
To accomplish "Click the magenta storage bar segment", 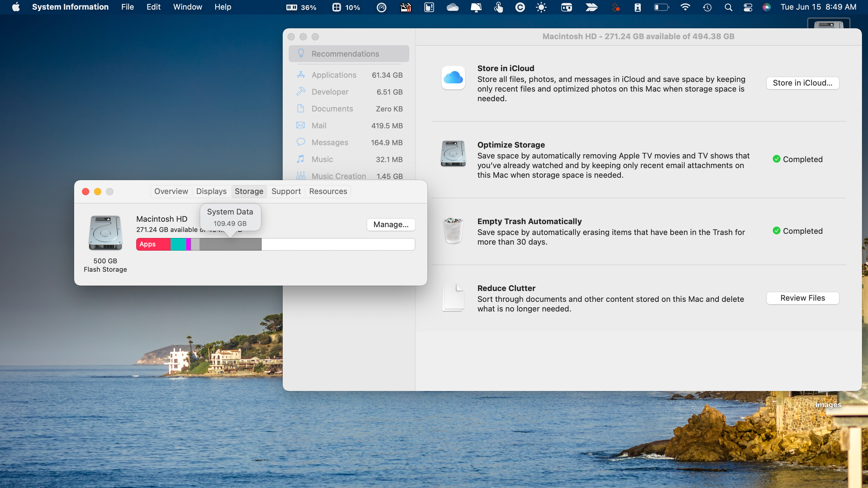I will tap(189, 244).
